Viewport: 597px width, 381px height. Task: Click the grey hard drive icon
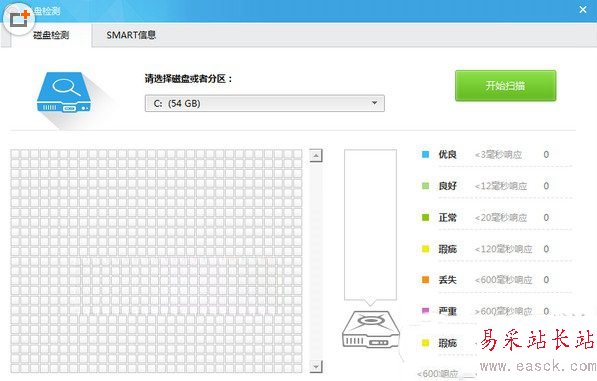click(371, 329)
